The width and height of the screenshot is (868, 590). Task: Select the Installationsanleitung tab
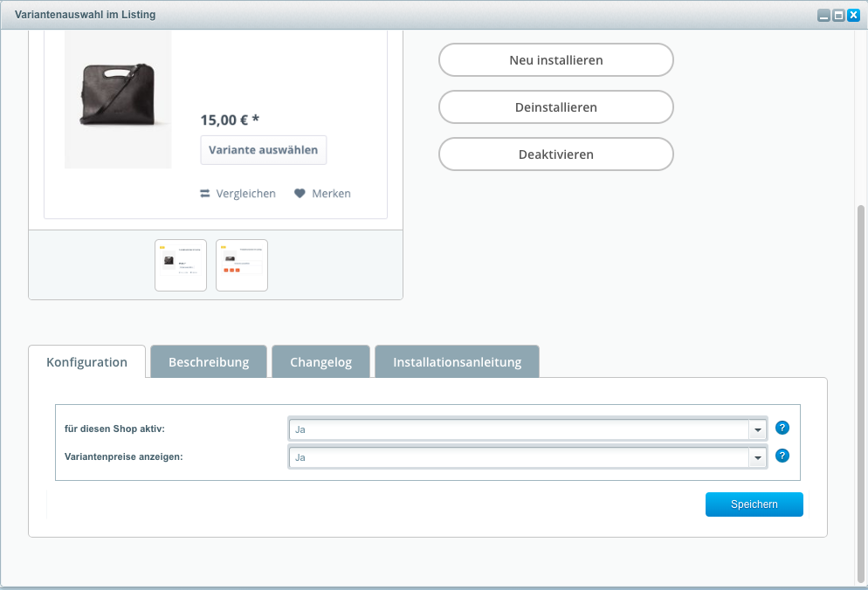click(x=457, y=362)
